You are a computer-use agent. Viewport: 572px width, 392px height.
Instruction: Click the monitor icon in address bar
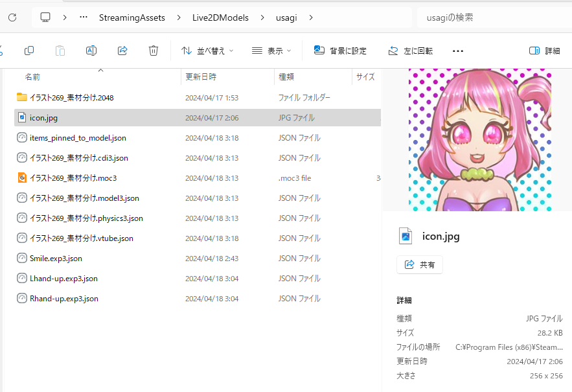(45, 17)
